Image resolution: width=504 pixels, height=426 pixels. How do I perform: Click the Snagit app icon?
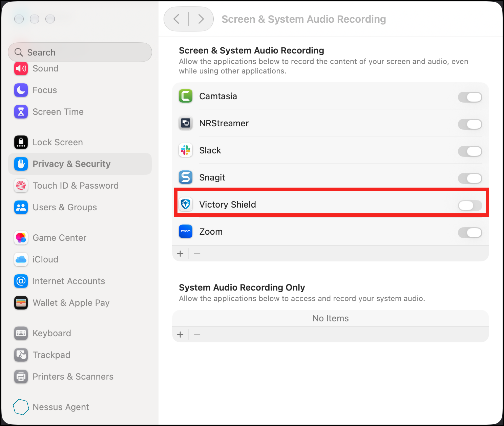(186, 177)
